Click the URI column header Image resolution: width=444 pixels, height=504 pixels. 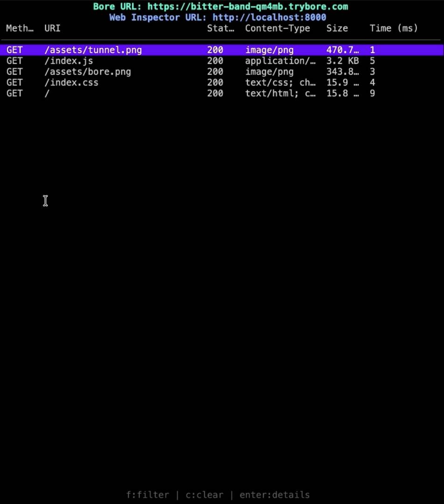click(x=52, y=28)
